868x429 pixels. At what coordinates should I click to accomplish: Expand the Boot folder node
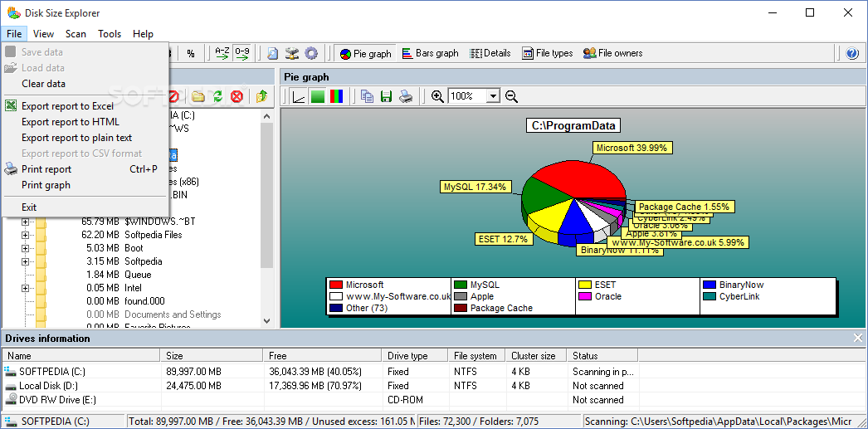coord(25,248)
